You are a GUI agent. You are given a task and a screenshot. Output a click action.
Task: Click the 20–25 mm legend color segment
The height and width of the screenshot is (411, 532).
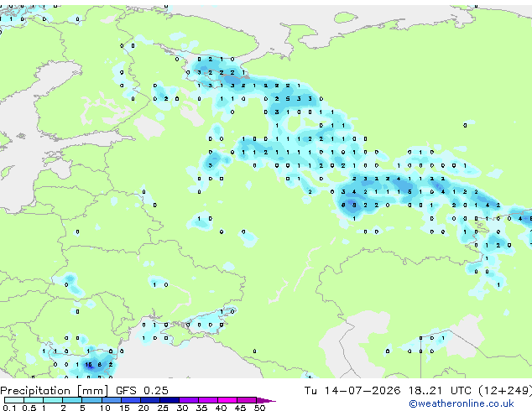click(149, 400)
